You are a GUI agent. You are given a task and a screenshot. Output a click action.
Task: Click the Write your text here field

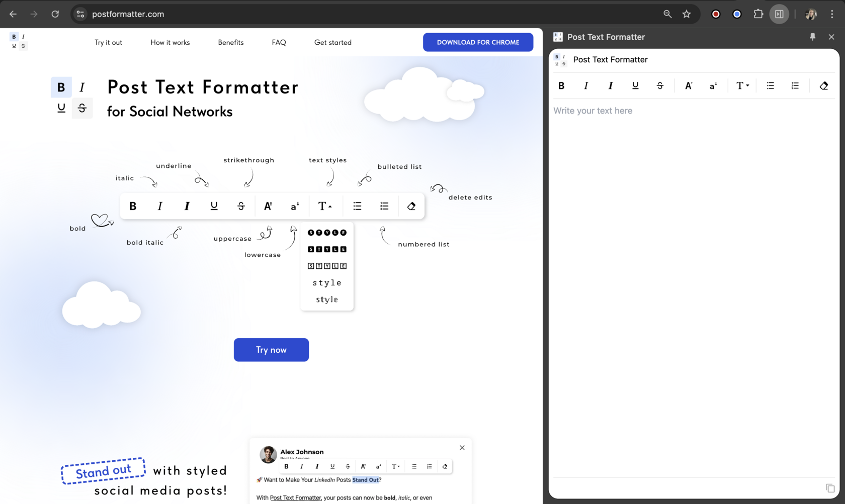click(x=629, y=111)
